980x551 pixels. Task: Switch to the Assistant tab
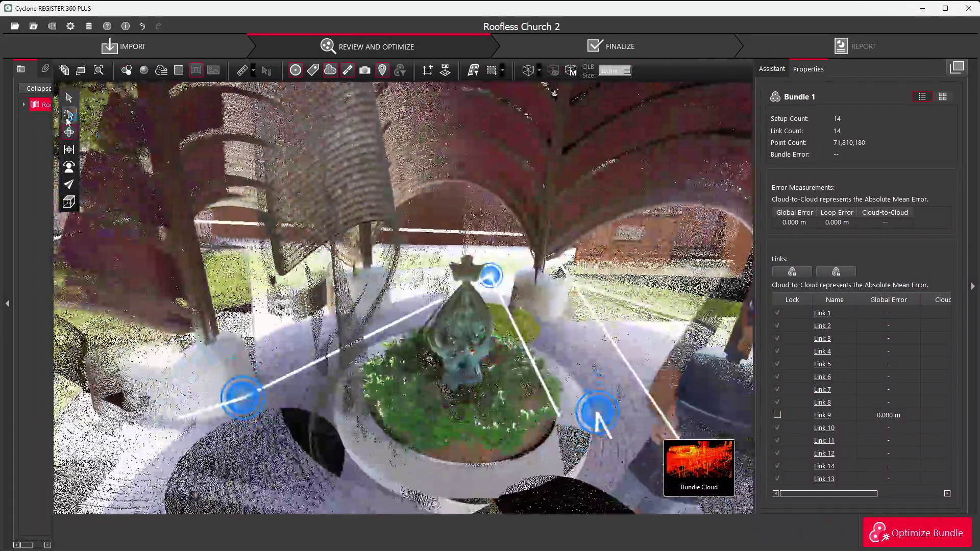771,69
